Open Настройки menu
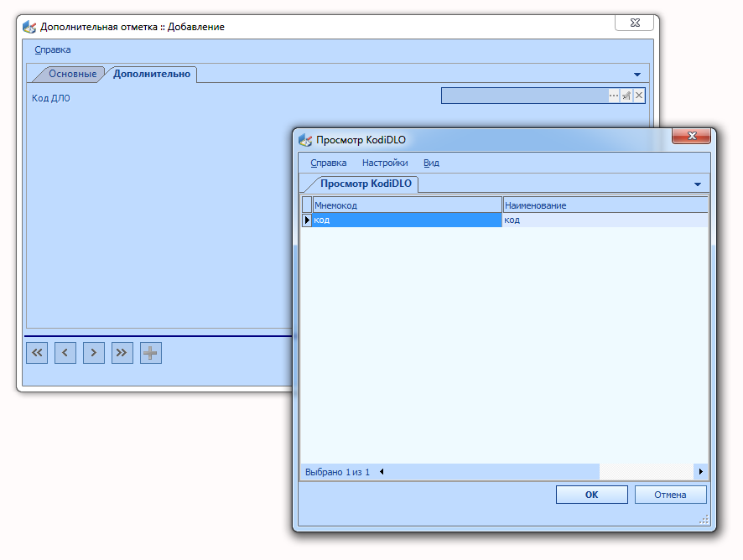743x560 pixels. click(385, 163)
